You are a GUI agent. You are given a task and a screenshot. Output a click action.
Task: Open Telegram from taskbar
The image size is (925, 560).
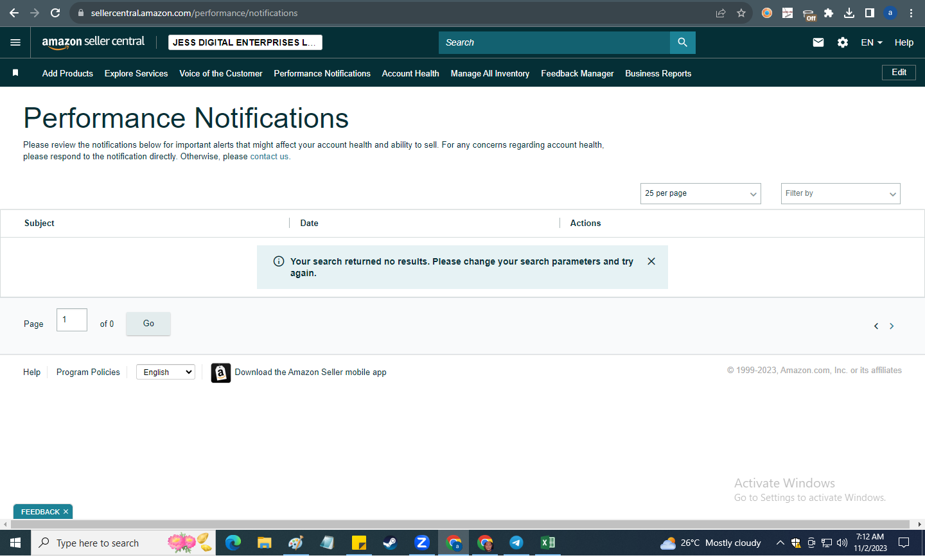click(x=516, y=543)
